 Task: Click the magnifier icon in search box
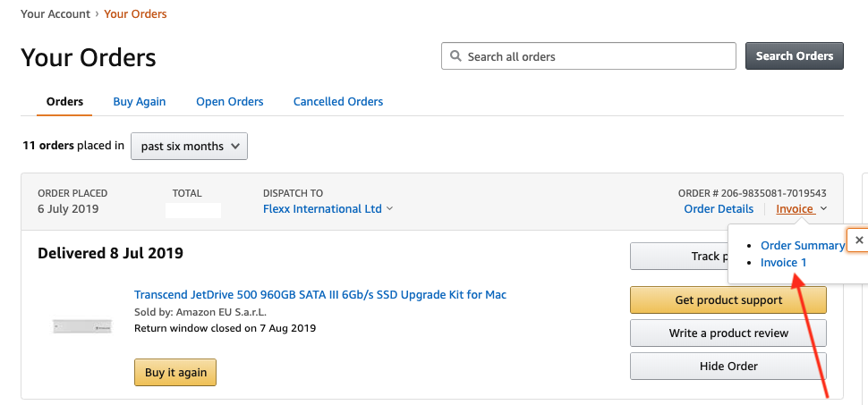(455, 56)
